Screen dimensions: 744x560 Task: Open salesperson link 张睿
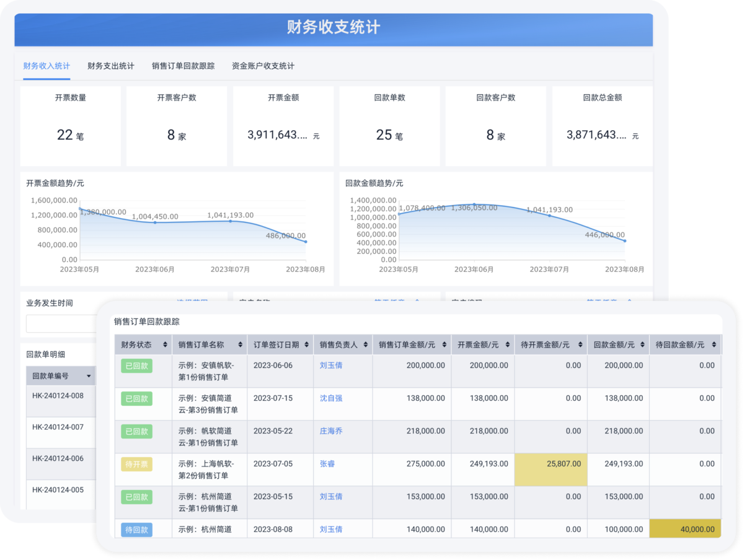(x=327, y=463)
